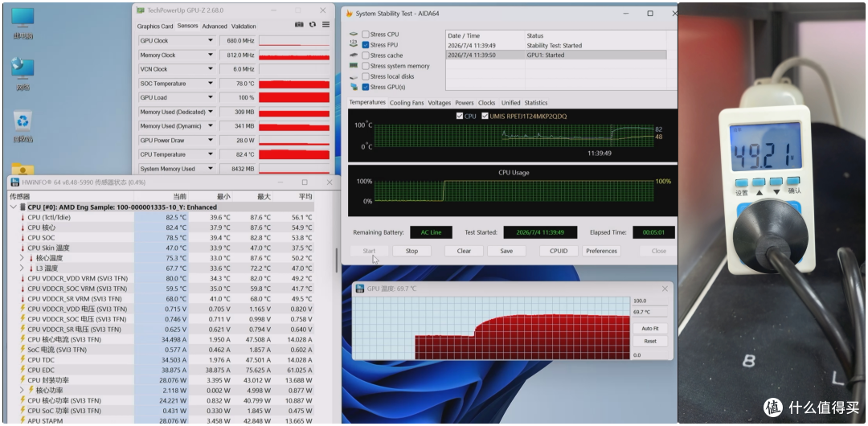This screenshot has height=426, width=868.
Task: Uncheck the Stress GPU(s) checkbox
Action: 366,87
